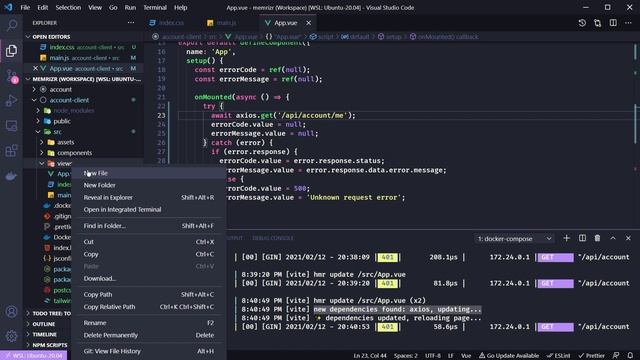
Task: Choose Find in Folder menu entry
Action: 149,226
